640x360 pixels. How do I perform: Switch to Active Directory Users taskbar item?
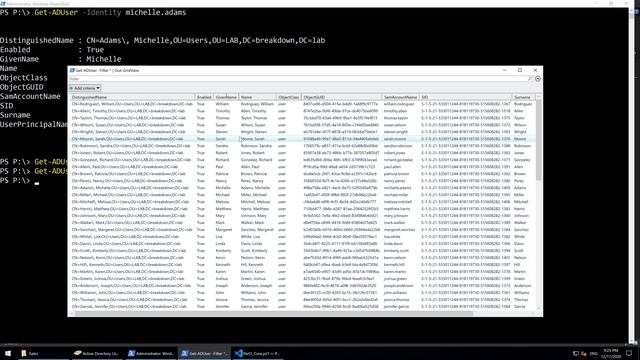tap(96, 353)
